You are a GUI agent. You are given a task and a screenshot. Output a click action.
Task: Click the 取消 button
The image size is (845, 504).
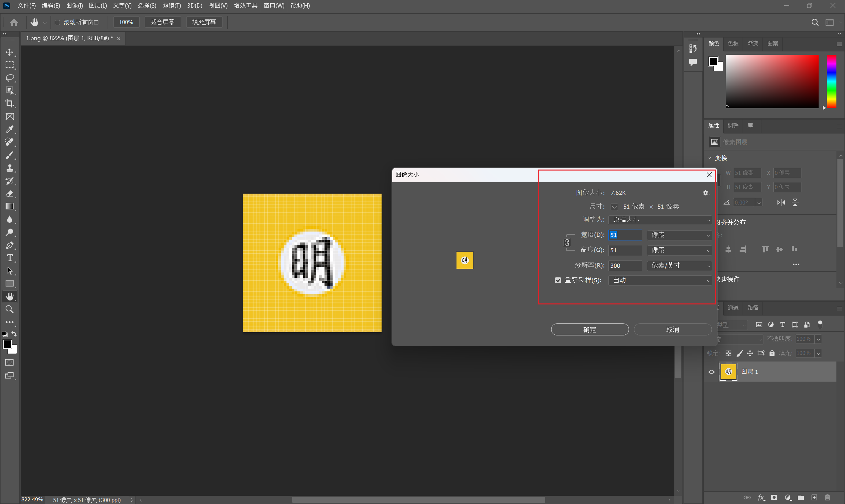672,330
